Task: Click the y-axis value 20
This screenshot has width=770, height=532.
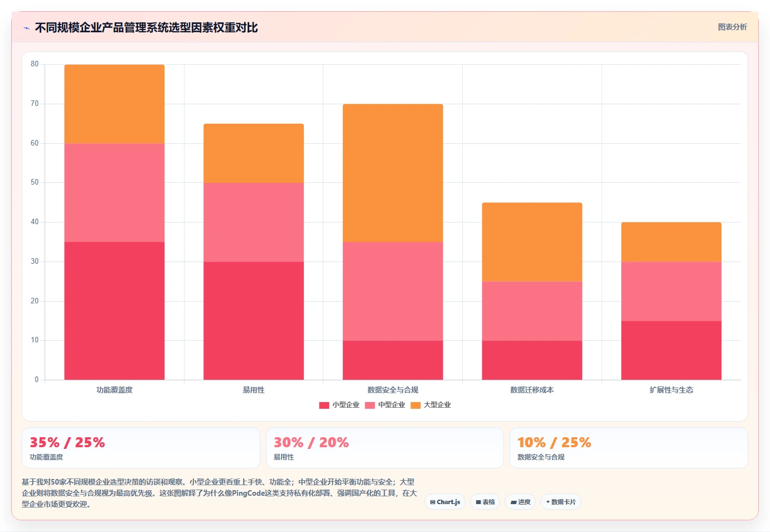Action: pos(35,301)
